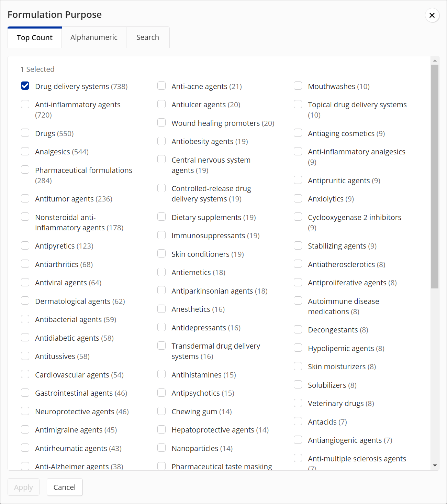
Task: Select Antipsychotics (15)
Action: tap(161, 393)
